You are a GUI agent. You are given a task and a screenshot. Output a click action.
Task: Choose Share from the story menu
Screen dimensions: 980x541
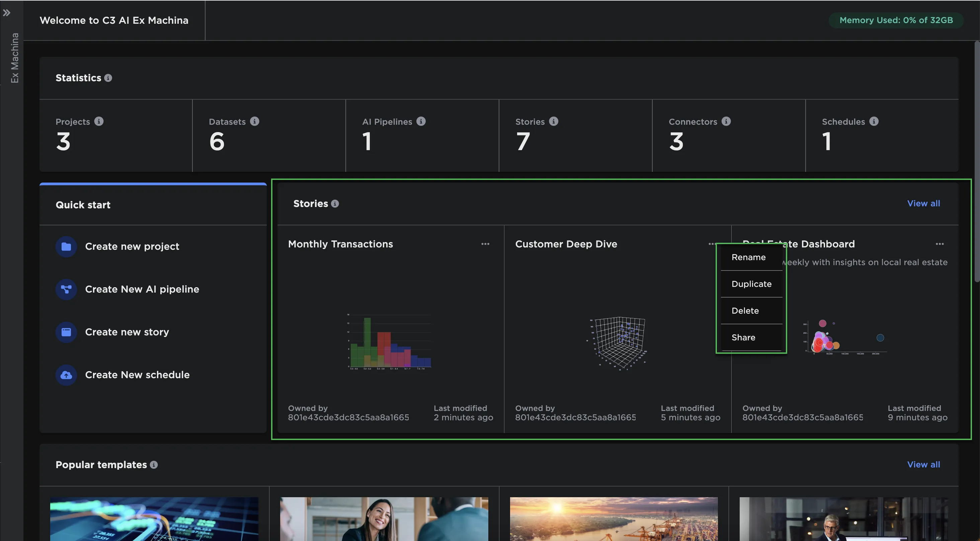click(x=743, y=338)
